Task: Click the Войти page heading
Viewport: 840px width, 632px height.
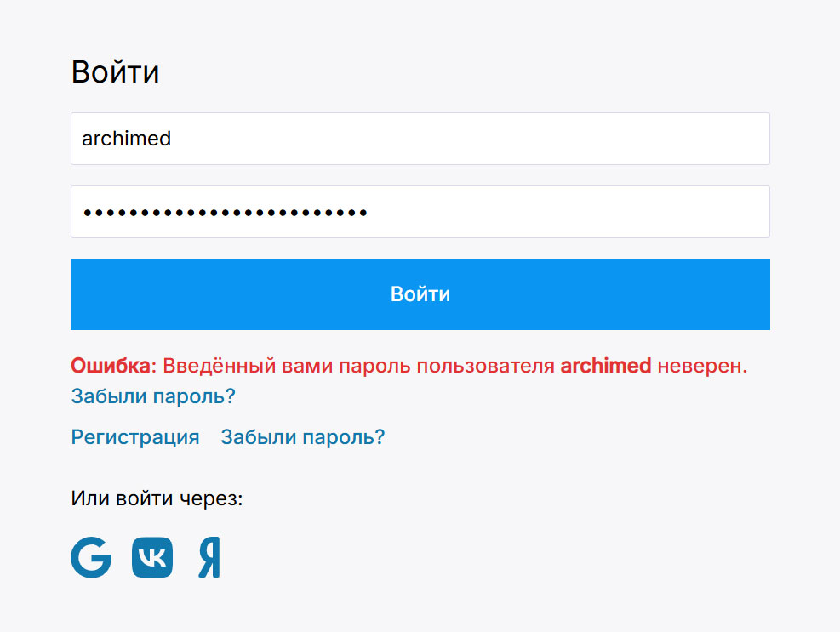Action: point(115,71)
